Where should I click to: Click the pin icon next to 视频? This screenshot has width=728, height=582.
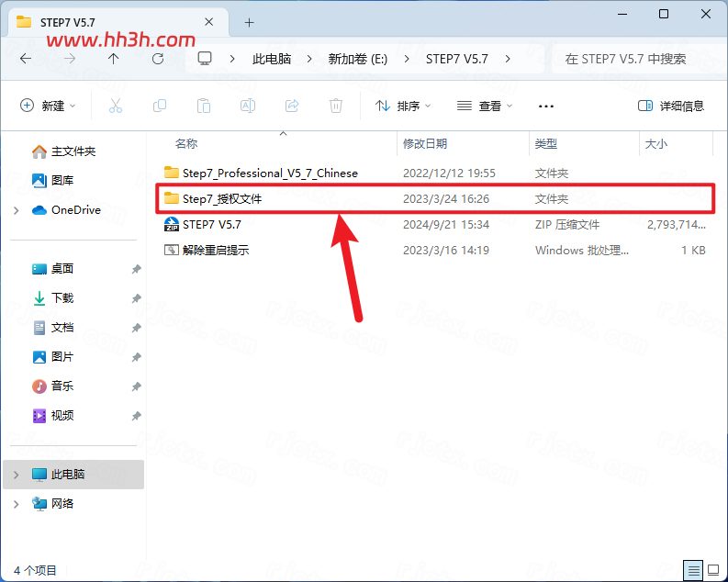tap(136, 416)
